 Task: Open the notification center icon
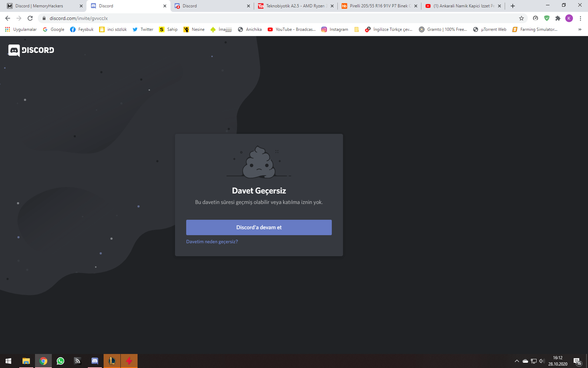(x=577, y=361)
